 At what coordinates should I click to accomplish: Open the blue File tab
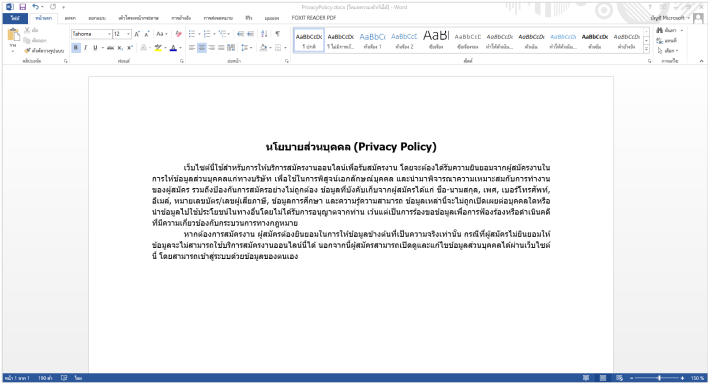15,18
